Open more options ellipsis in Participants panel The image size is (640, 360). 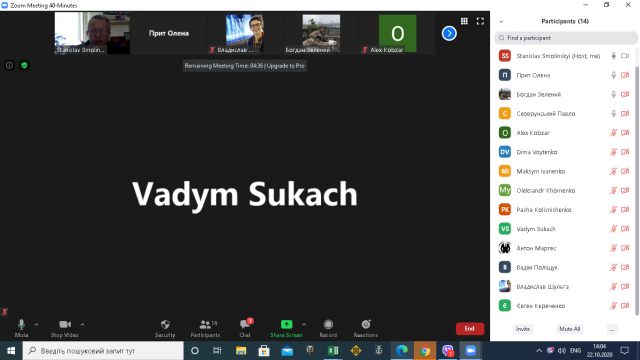pyautogui.click(x=612, y=329)
